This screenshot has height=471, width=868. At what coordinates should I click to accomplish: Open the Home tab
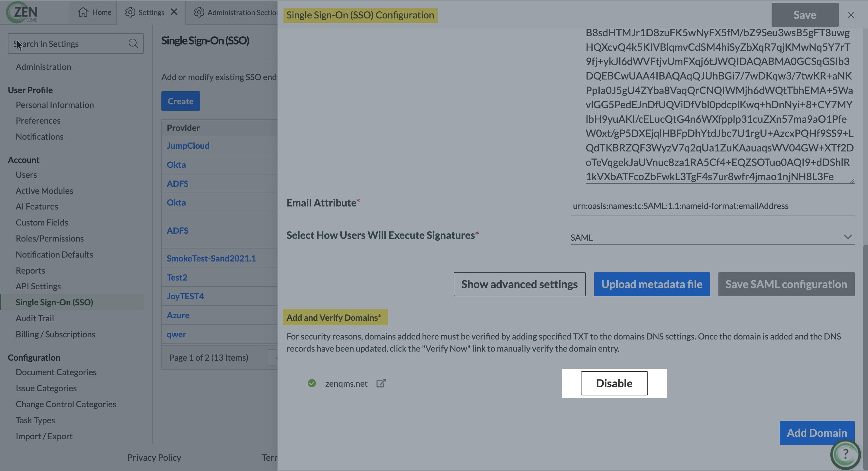93,12
